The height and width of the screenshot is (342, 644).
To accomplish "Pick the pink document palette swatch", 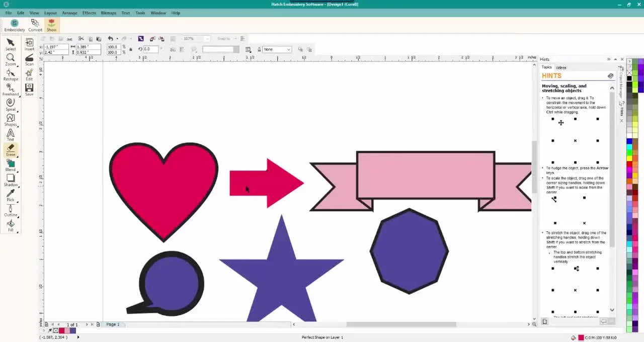I will coord(67,330).
